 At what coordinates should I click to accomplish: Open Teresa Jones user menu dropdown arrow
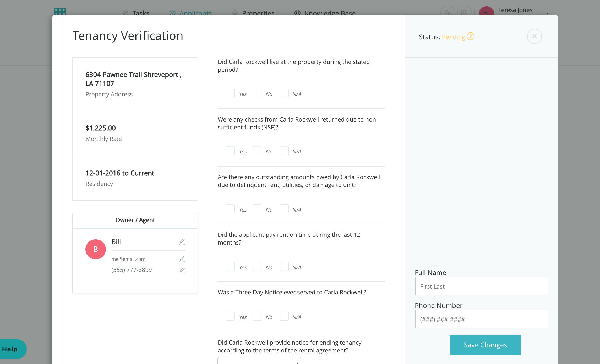click(x=547, y=13)
